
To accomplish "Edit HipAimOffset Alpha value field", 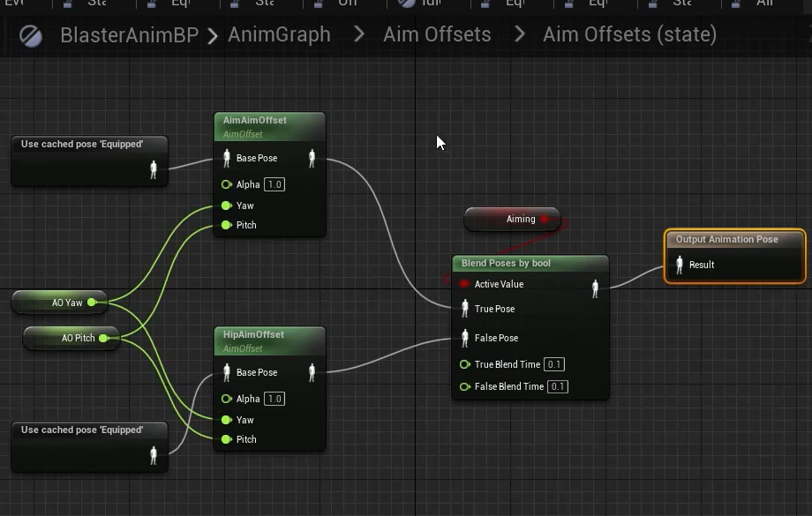I will pyautogui.click(x=274, y=399).
